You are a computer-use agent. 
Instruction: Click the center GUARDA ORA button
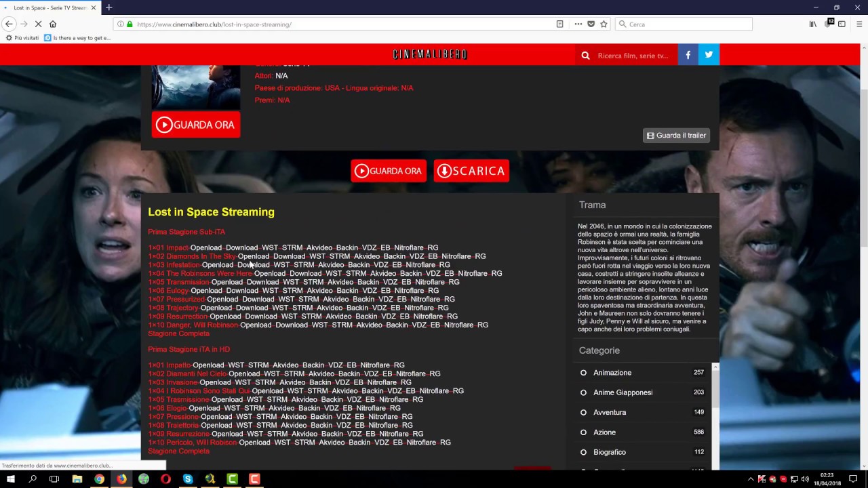coord(389,171)
